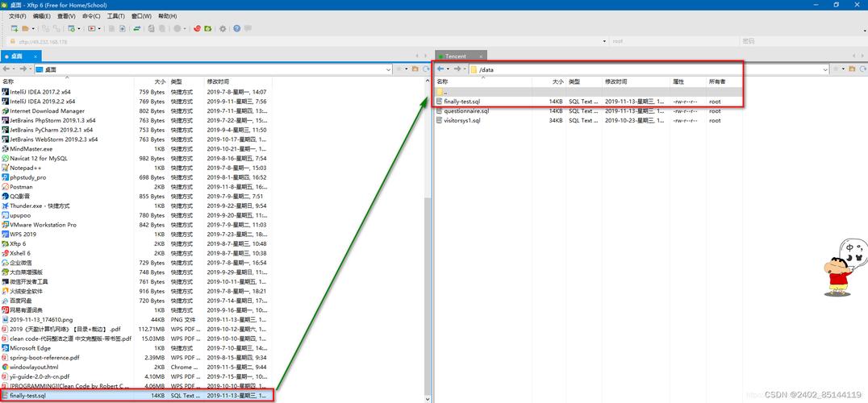The height and width of the screenshot is (403, 868).
Task: Click the red Xshell launch icon
Action: pos(196,28)
